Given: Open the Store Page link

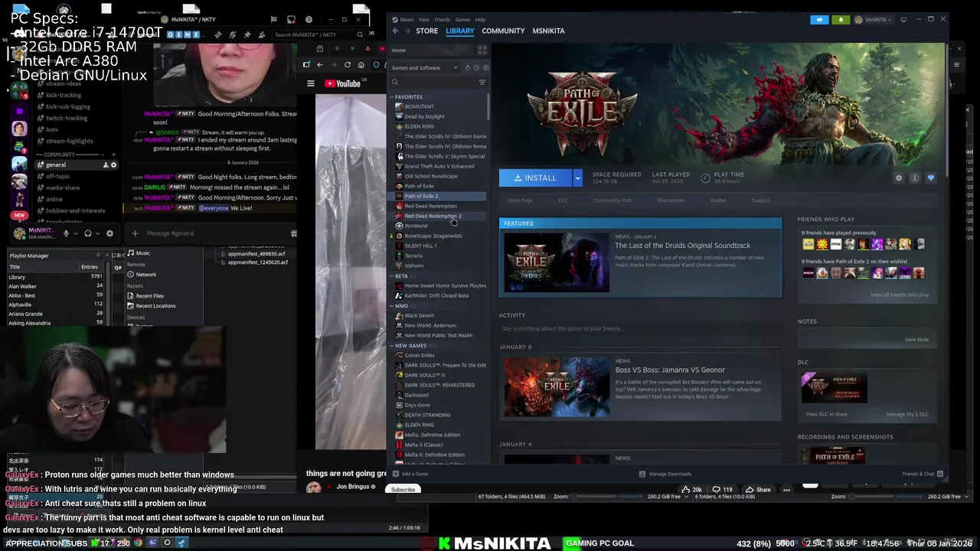Looking at the screenshot, I should click(520, 201).
